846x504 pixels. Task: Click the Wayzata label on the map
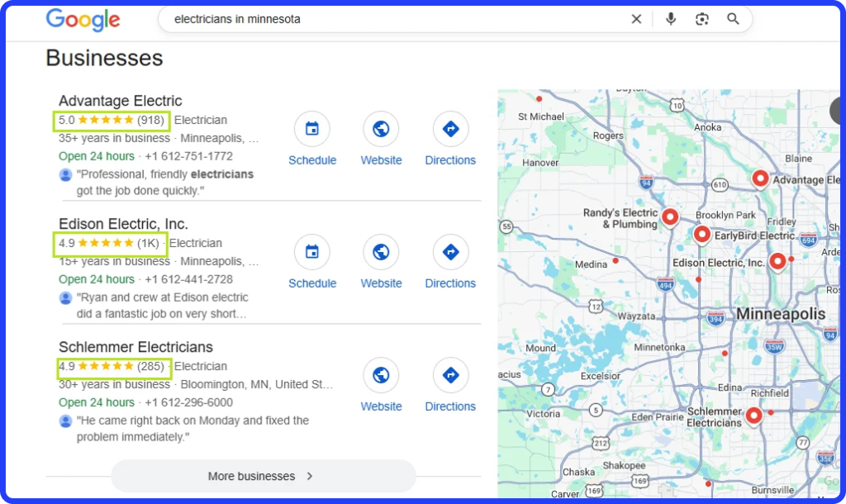pyautogui.click(x=636, y=316)
